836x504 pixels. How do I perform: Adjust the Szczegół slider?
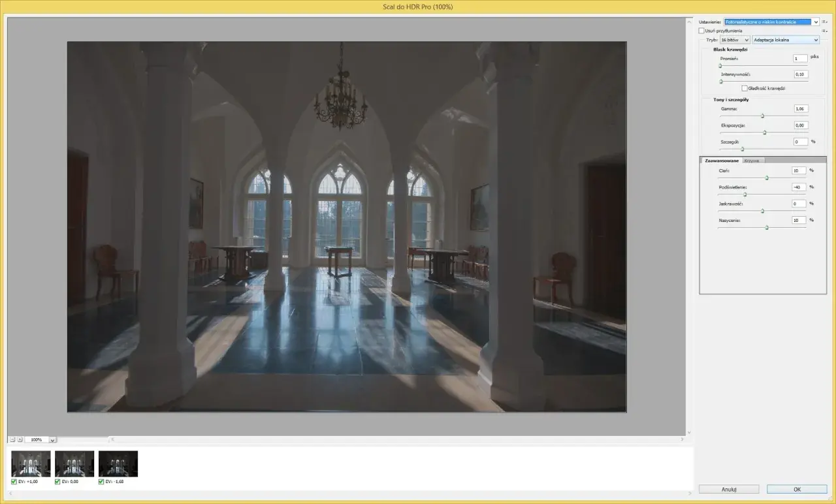coord(743,149)
